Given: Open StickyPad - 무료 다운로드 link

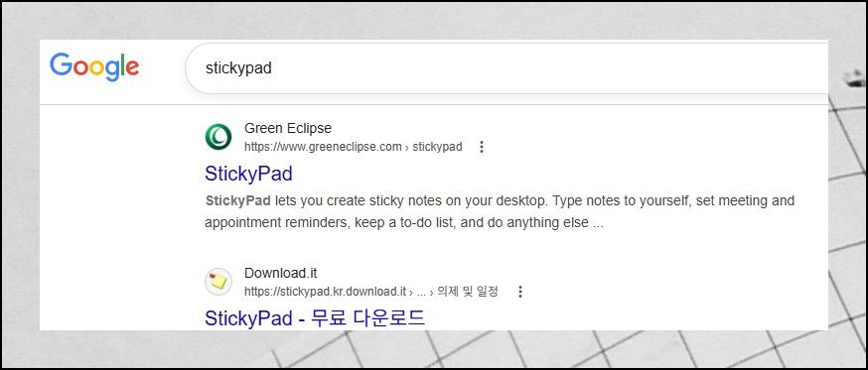Looking at the screenshot, I should (315, 318).
